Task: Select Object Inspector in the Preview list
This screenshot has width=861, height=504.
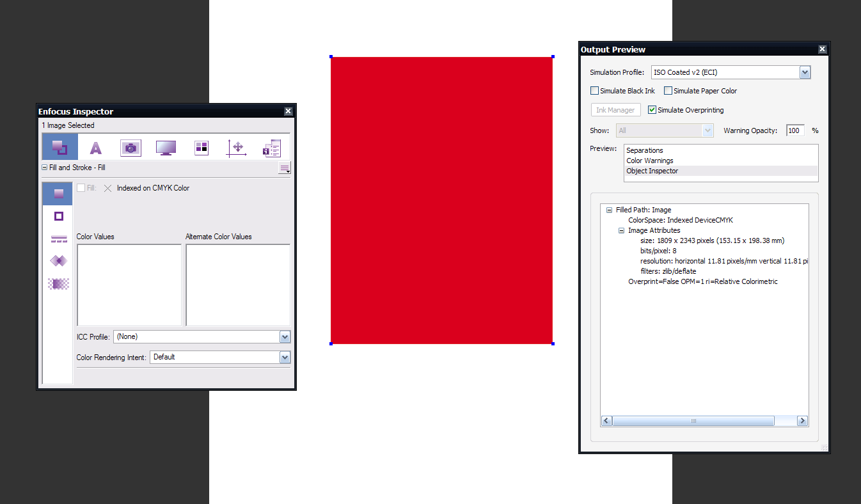Action: [x=721, y=171]
